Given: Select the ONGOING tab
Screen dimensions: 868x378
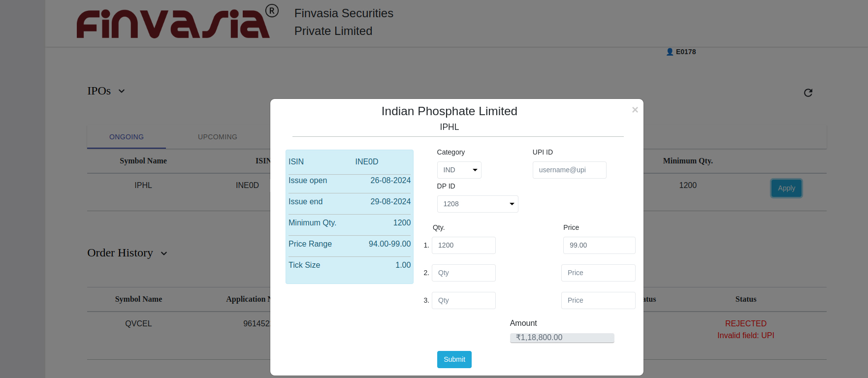Looking at the screenshot, I should [126, 137].
